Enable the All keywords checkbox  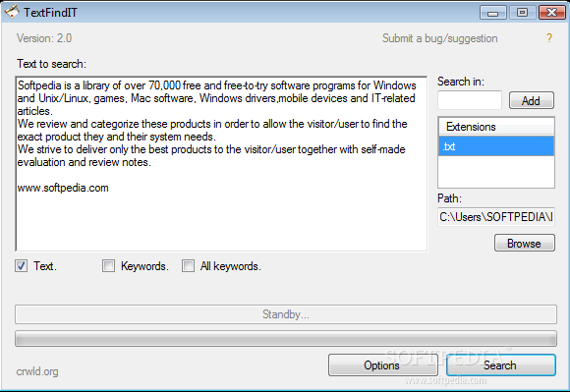tap(188, 266)
